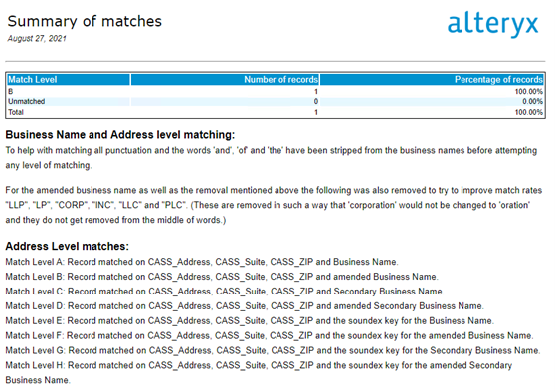
Task: Select the B match level row
Action: pyautogui.click(x=276, y=91)
